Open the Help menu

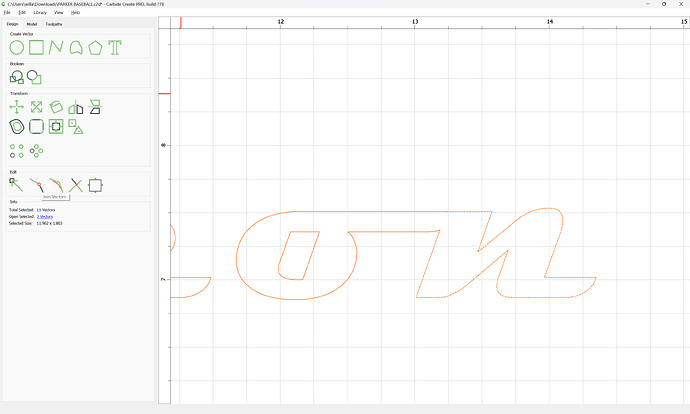point(76,12)
